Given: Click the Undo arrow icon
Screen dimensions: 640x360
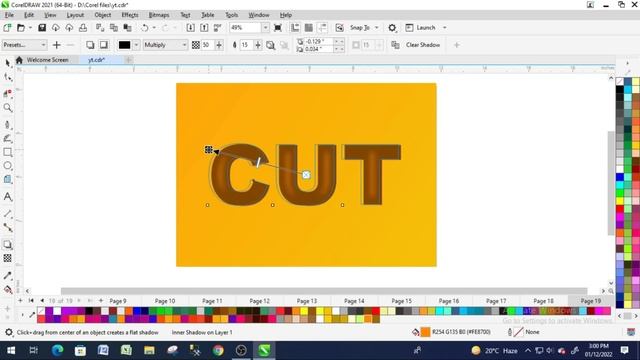Looking at the screenshot, I should point(144,28).
